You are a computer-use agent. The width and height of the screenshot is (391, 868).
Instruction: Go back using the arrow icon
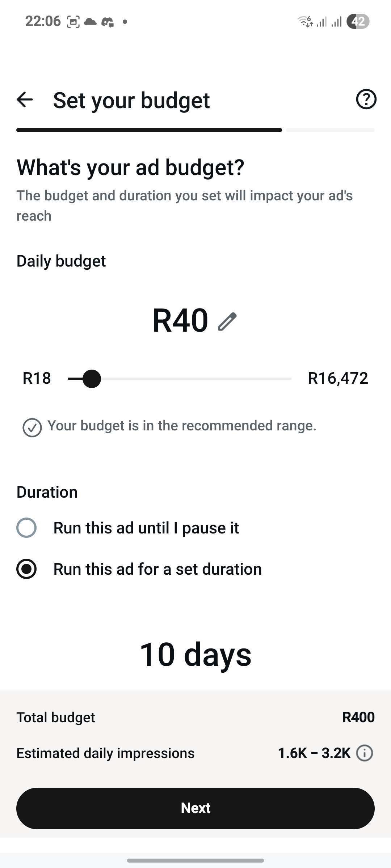click(25, 99)
